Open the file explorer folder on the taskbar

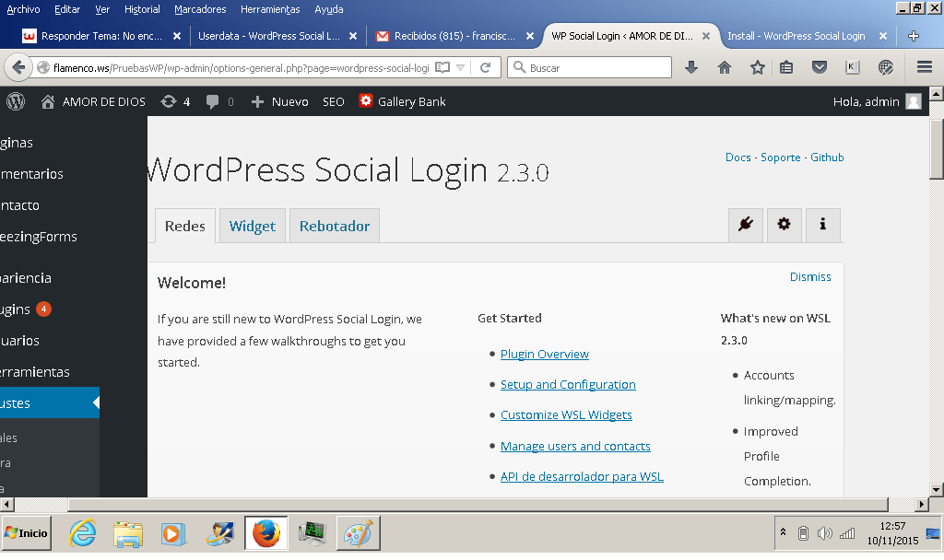pos(128,533)
